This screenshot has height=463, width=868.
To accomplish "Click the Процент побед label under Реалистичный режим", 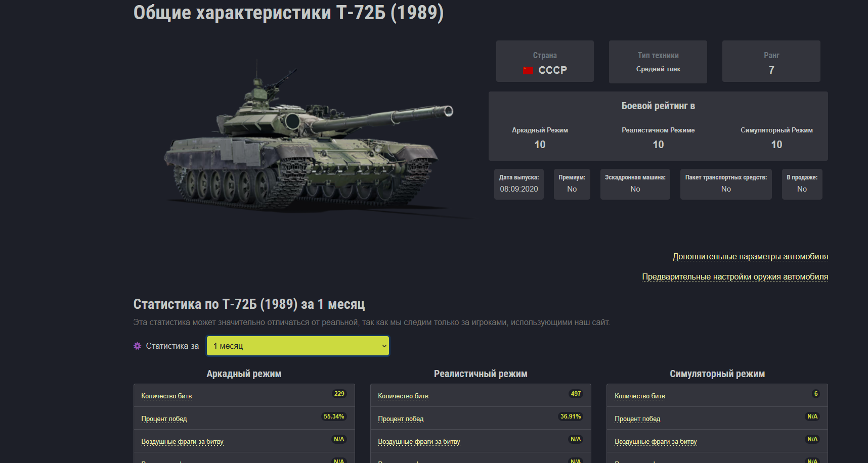I will coord(401,419).
